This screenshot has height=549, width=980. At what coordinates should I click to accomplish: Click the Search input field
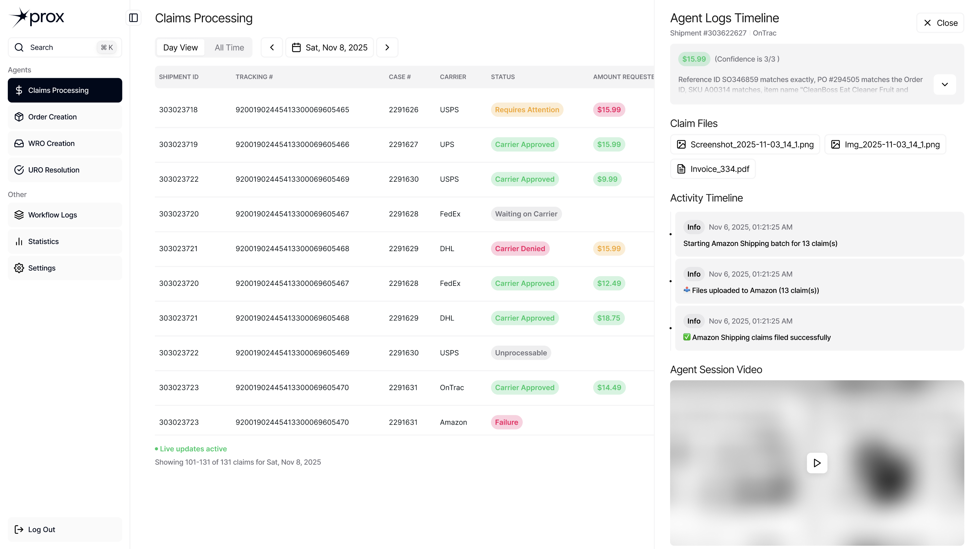pos(61,48)
